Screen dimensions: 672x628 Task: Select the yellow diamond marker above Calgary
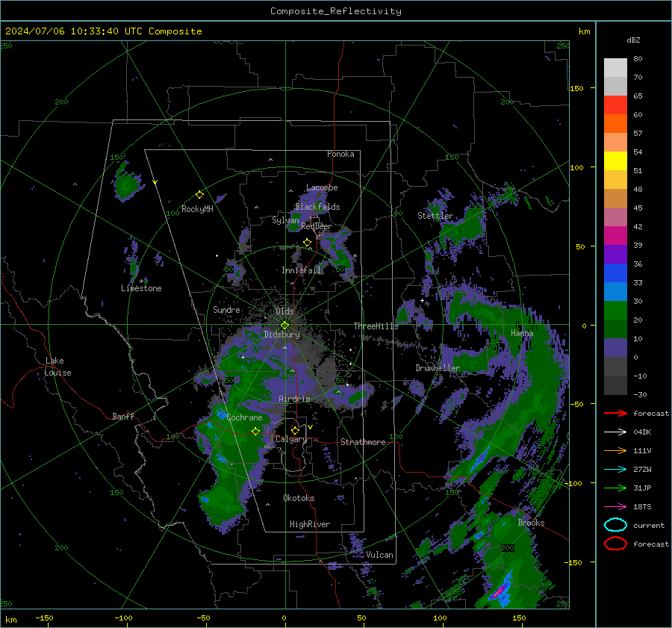pyautogui.click(x=295, y=430)
